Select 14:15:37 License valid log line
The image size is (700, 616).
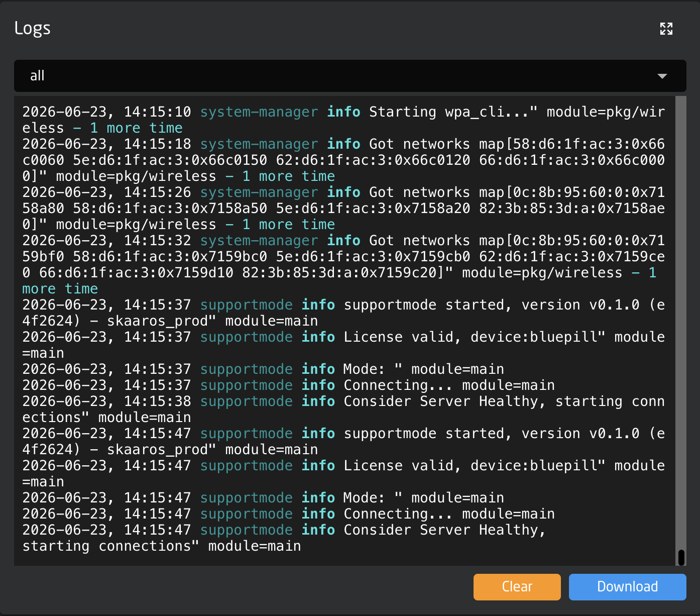[x=344, y=345]
